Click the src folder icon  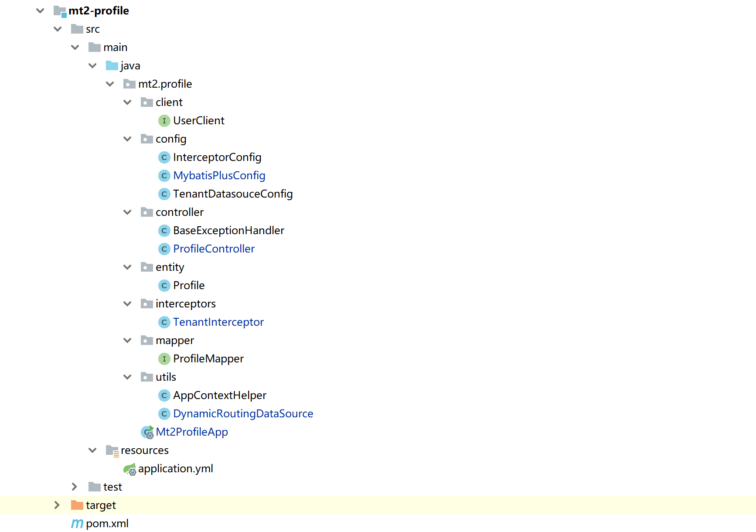click(x=77, y=29)
